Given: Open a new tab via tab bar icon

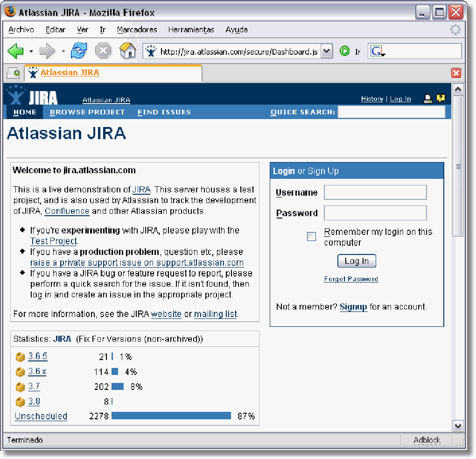Looking at the screenshot, I should pyautogui.click(x=14, y=73).
